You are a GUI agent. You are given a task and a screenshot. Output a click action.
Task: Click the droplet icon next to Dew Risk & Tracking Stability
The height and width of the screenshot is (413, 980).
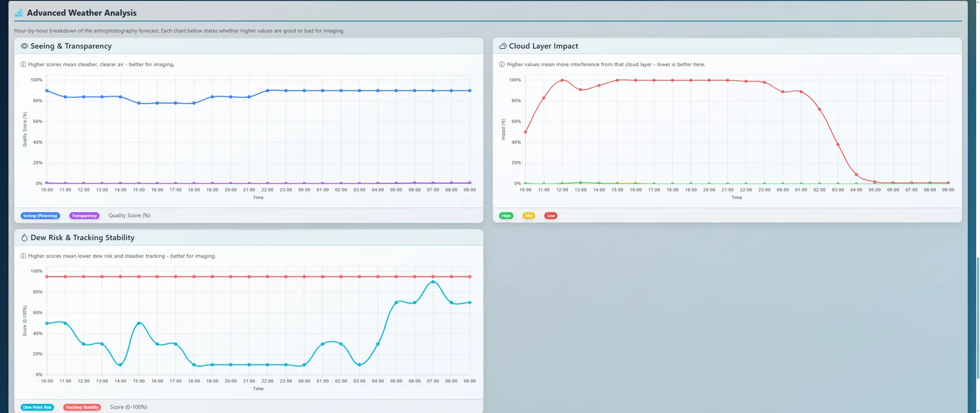(x=24, y=237)
